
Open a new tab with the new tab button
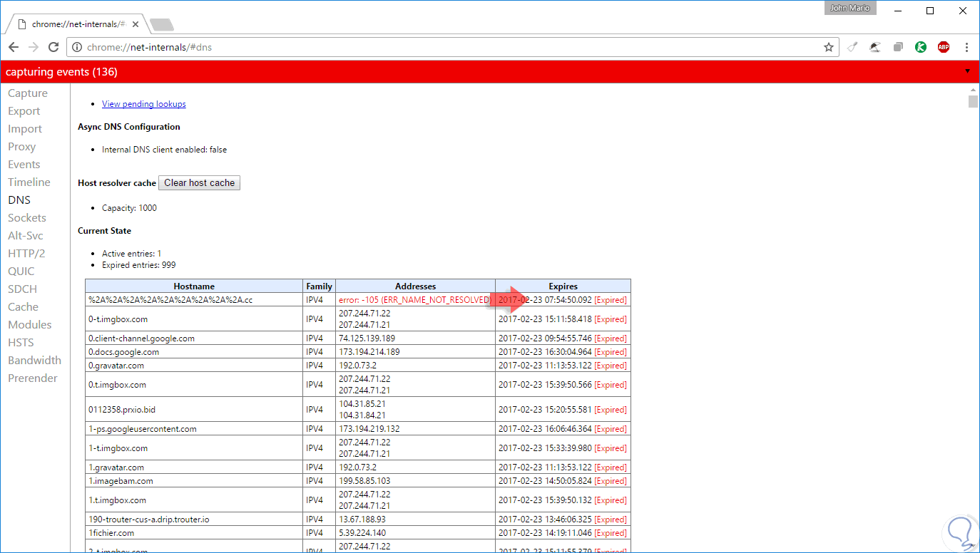pos(162,25)
